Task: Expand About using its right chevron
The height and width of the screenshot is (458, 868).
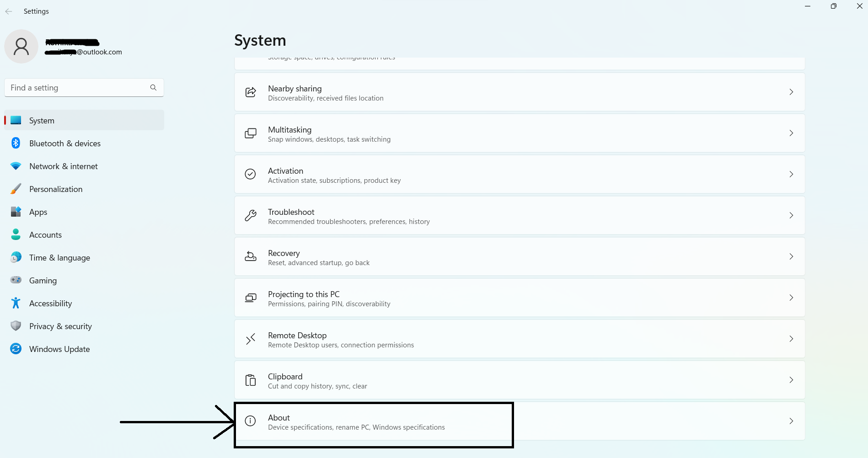Action: pyautogui.click(x=791, y=421)
